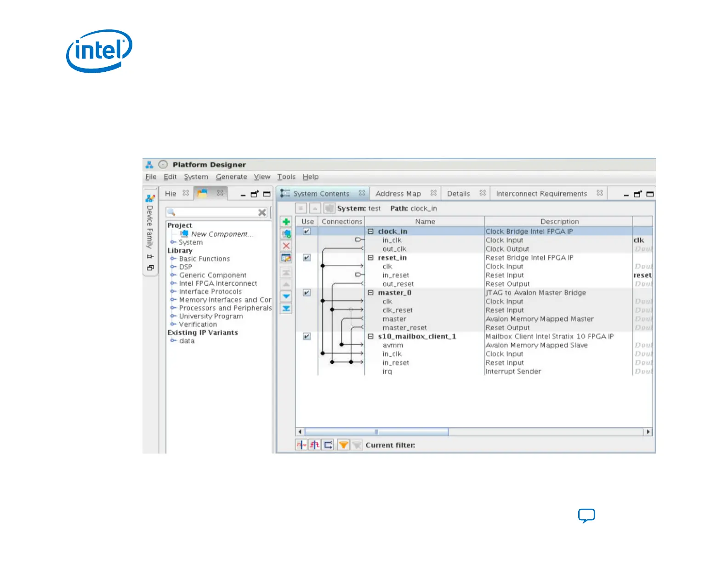This screenshot has height=563, width=728.
Task: Click the show system interconnect icon
Action: click(328, 445)
